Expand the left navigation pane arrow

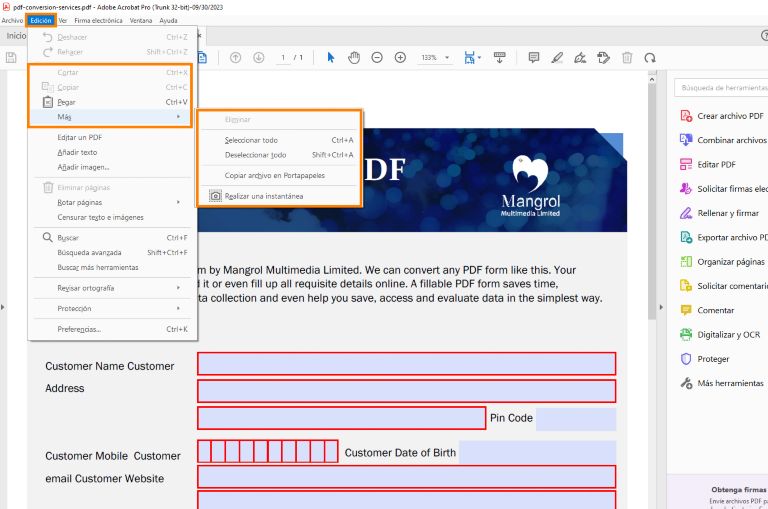tap(3, 307)
